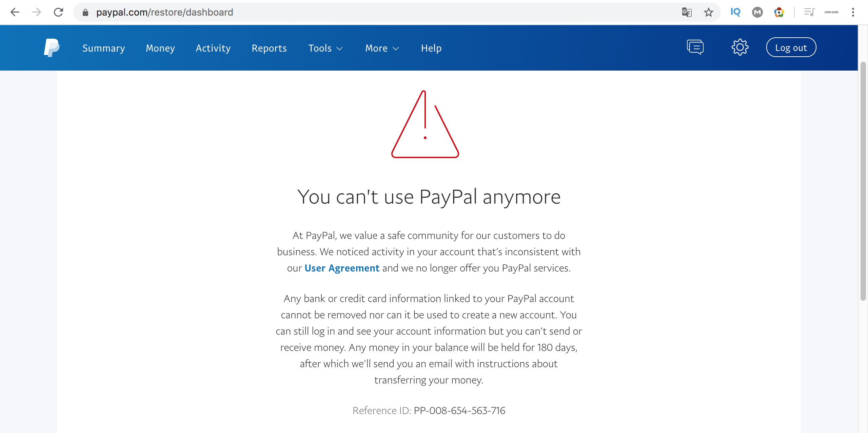The height and width of the screenshot is (433, 868).
Task: Open the media control queue icon
Action: (809, 13)
